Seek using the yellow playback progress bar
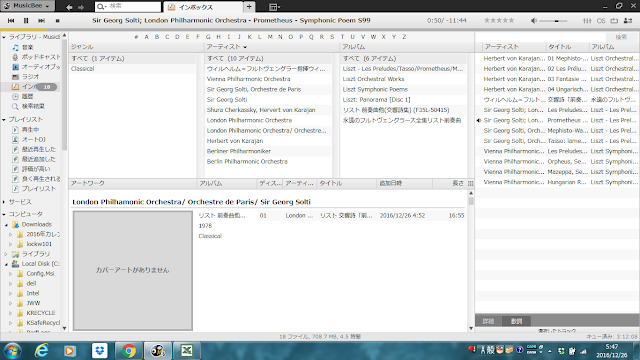 [x=23, y=30]
